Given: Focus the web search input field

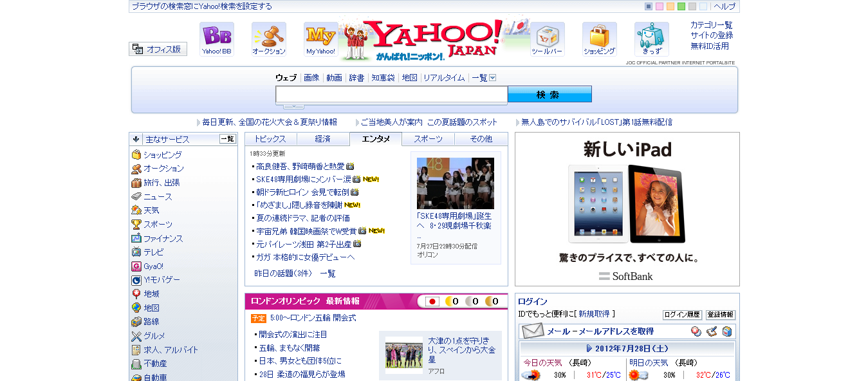Looking at the screenshot, I should pyautogui.click(x=392, y=95).
